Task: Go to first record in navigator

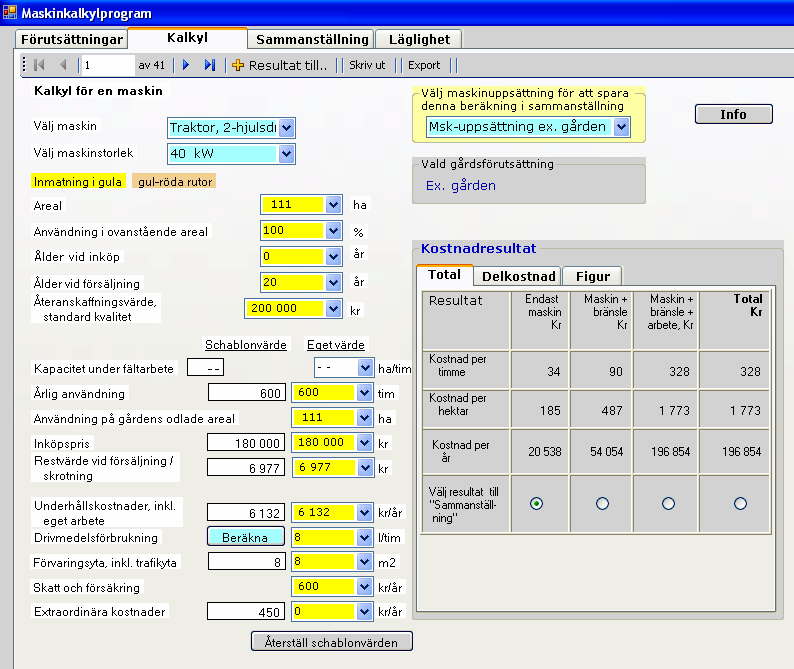Action: click(39, 65)
